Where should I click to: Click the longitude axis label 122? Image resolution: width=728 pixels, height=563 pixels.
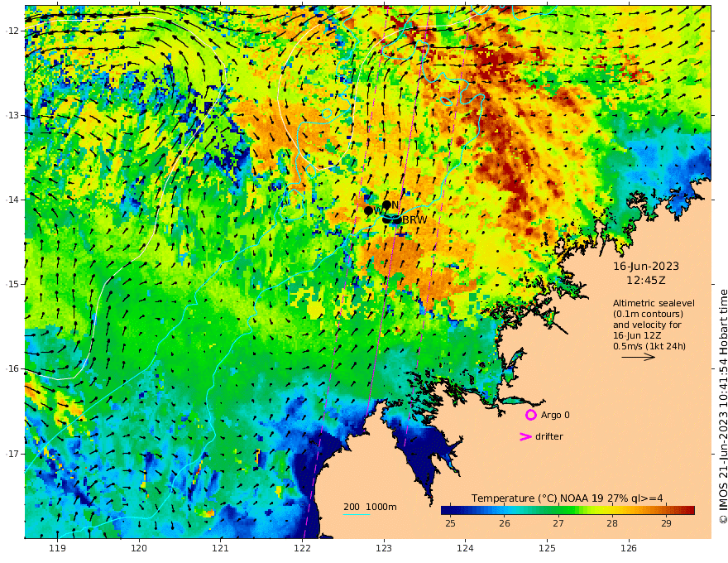(302, 549)
